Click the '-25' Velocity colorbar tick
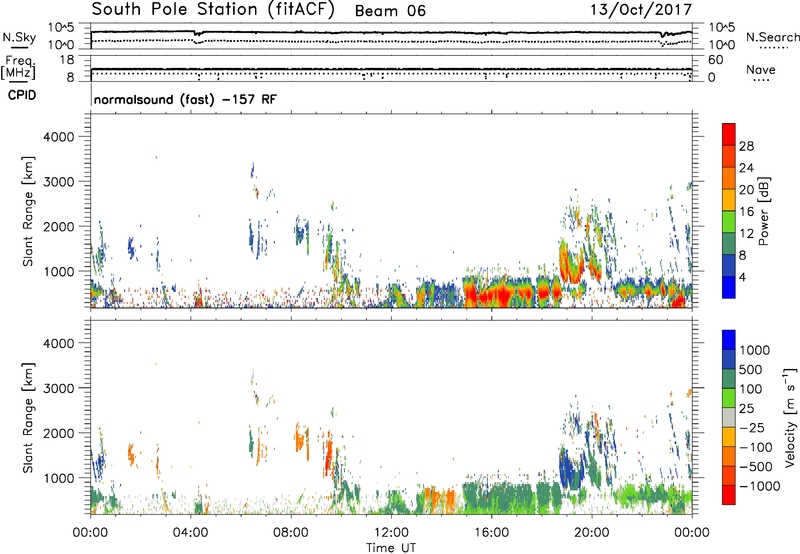 click(752, 428)
